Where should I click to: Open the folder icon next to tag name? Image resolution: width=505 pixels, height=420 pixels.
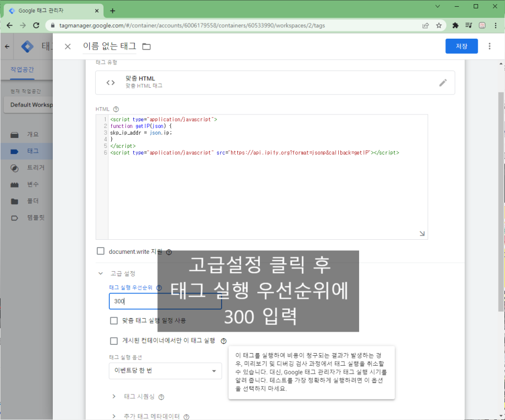point(146,46)
